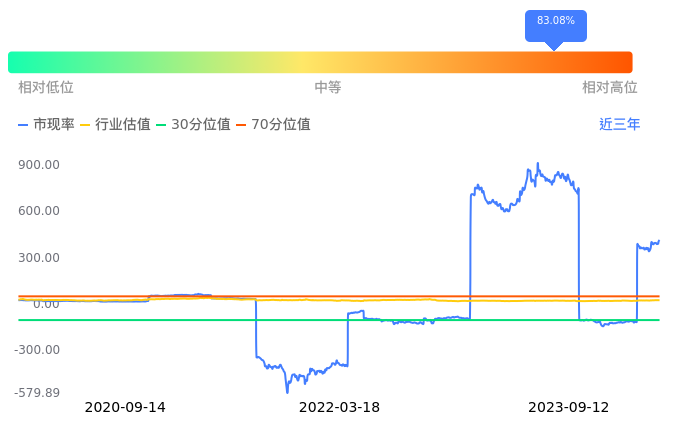Click the 83.08% percentile tooltip marker
Image resolution: width=686 pixels, height=442 pixels.
point(555,22)
